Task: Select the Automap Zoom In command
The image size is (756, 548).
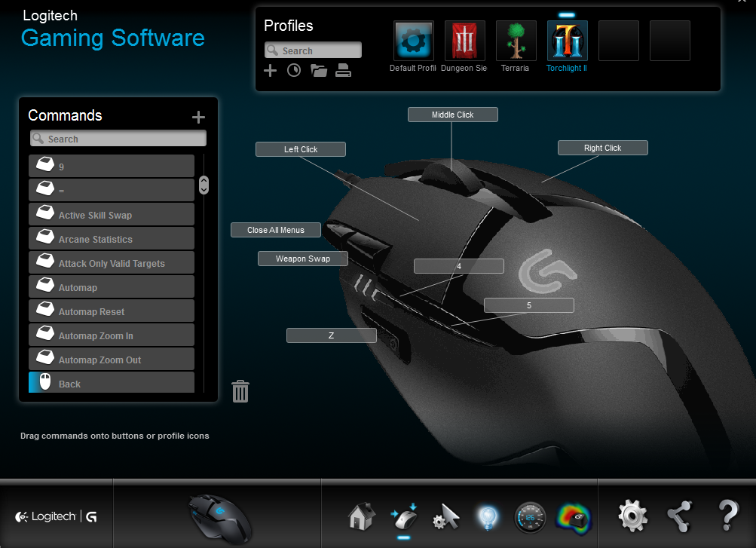Action: (x=111, y=335)
